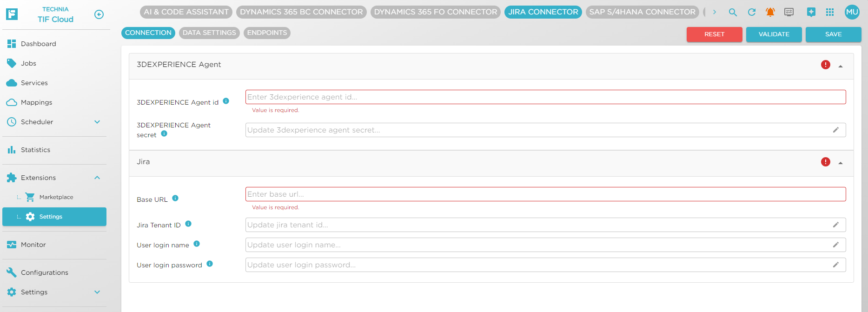Open the orange notification bell
Viewport: 868px width, 312px height.
(770, 13)
